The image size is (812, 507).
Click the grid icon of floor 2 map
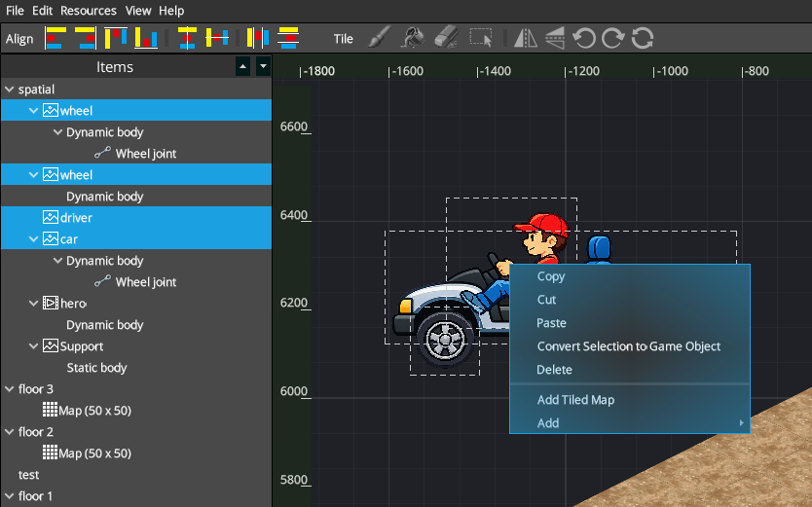tap(51, 453)
